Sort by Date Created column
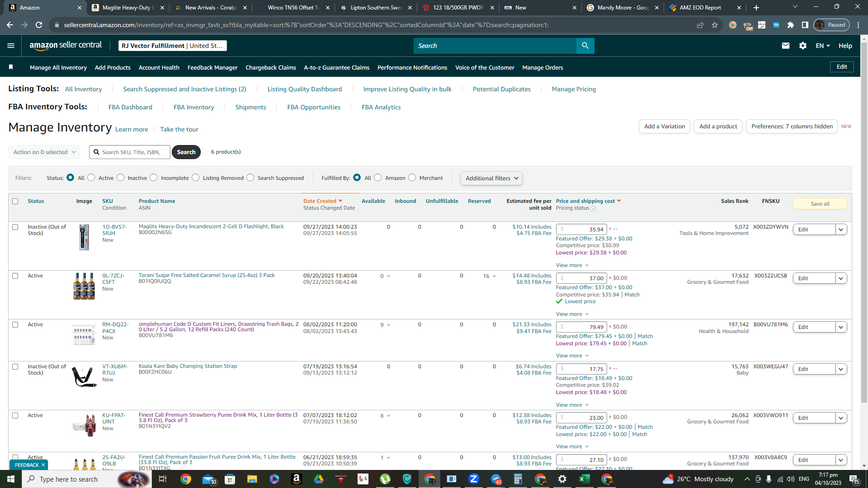This screenshot has width=868, height=488. (323, 201)
